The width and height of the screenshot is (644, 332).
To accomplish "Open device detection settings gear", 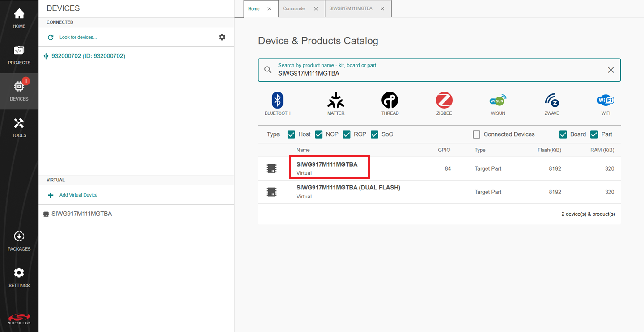I will 222,37.
